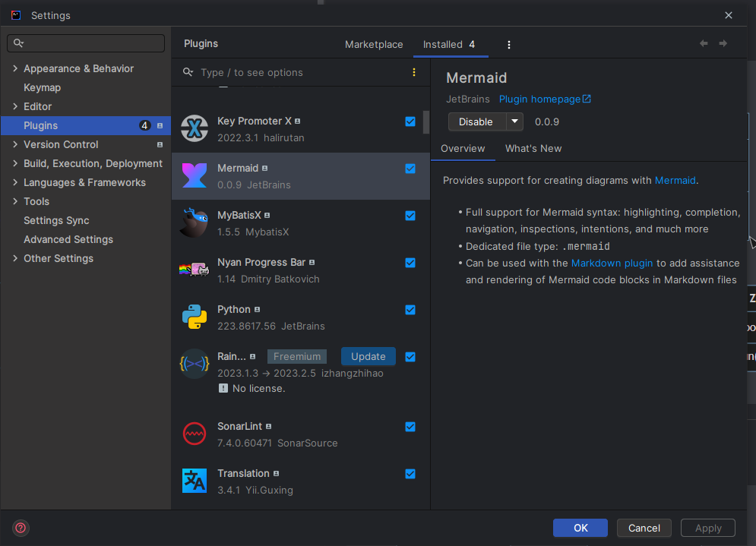Viewport: 756px width, 546px height.
Task: Open the What's New tab
Action: [x=533, y=148]
